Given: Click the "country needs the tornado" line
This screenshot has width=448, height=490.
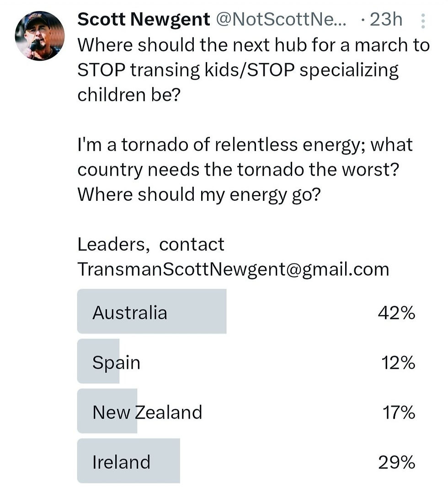Looking at the screenshot, I should click(238, 170).
